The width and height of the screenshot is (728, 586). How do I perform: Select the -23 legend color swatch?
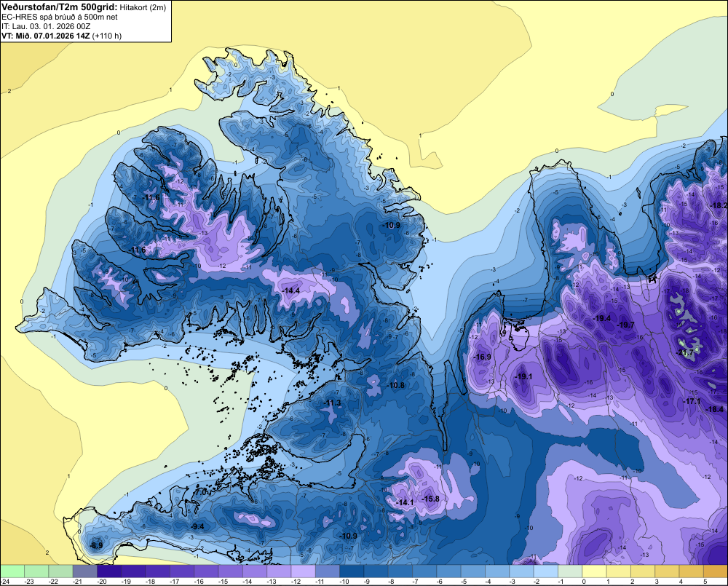(36, 571)
